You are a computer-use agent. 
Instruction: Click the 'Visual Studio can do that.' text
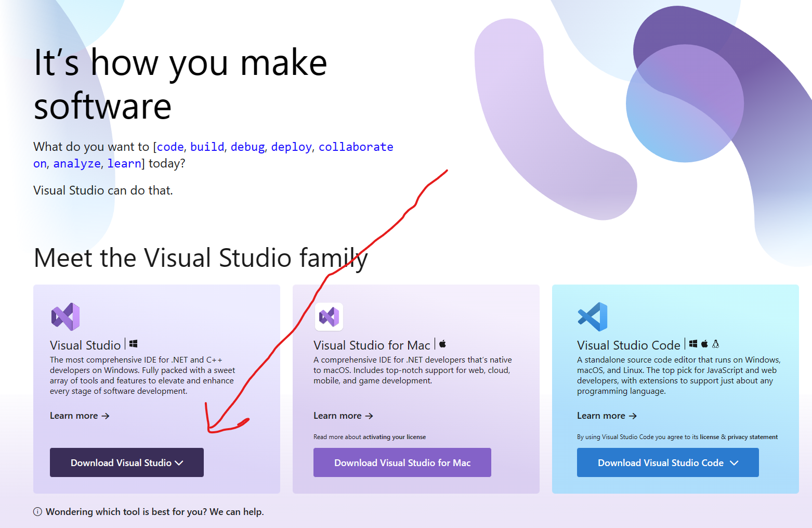[103, 190]
